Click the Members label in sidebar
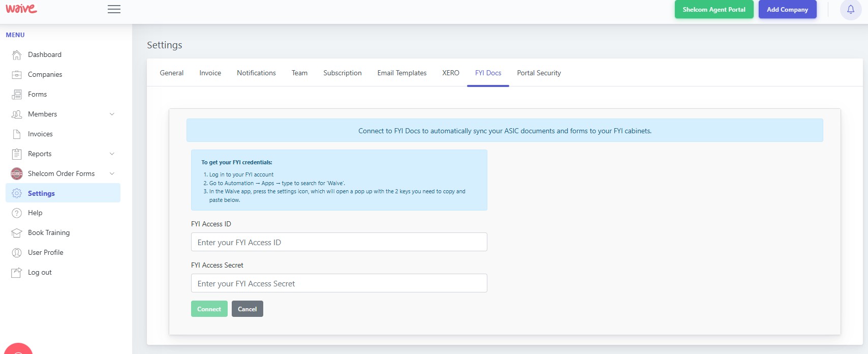The height and width of the screenshot is (354, 868). (x=43, y=114)
